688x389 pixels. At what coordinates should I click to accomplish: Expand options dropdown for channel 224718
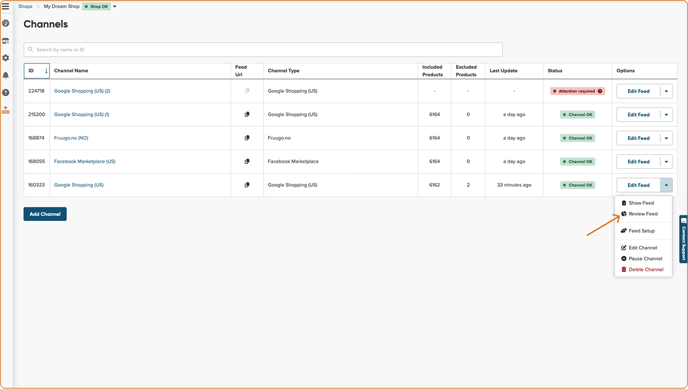tap(666, 91)
